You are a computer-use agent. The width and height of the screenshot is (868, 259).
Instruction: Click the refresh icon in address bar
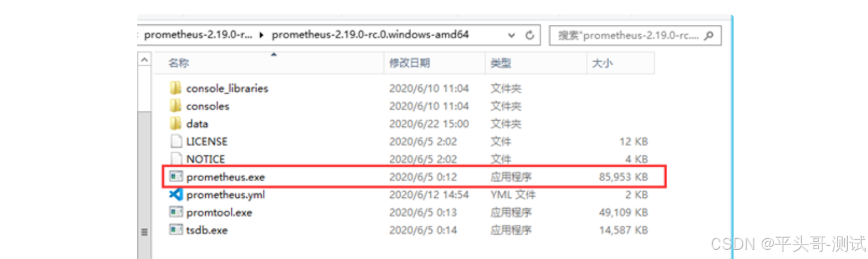point(529,35)
